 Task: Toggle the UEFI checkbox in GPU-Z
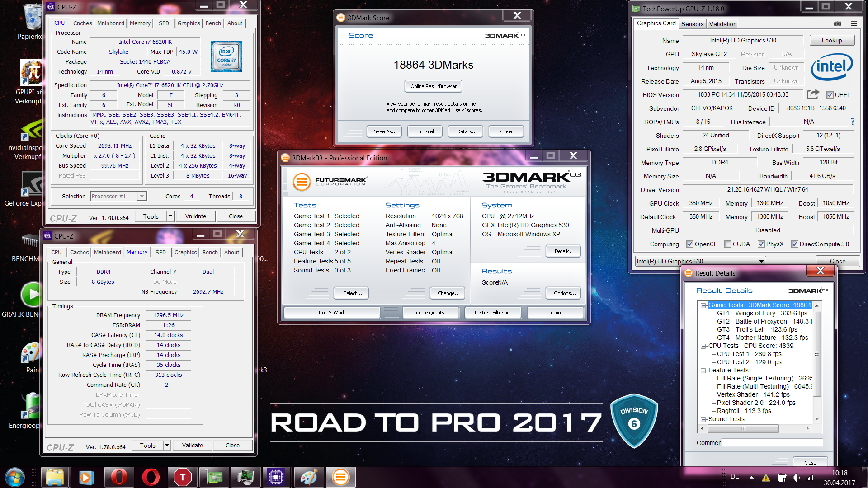(830, 95)
